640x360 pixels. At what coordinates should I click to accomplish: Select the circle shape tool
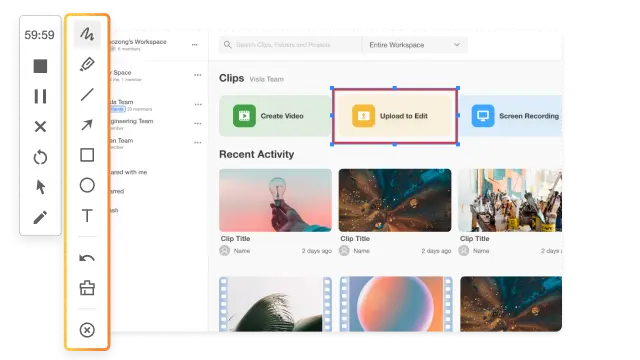click(87, 185)
